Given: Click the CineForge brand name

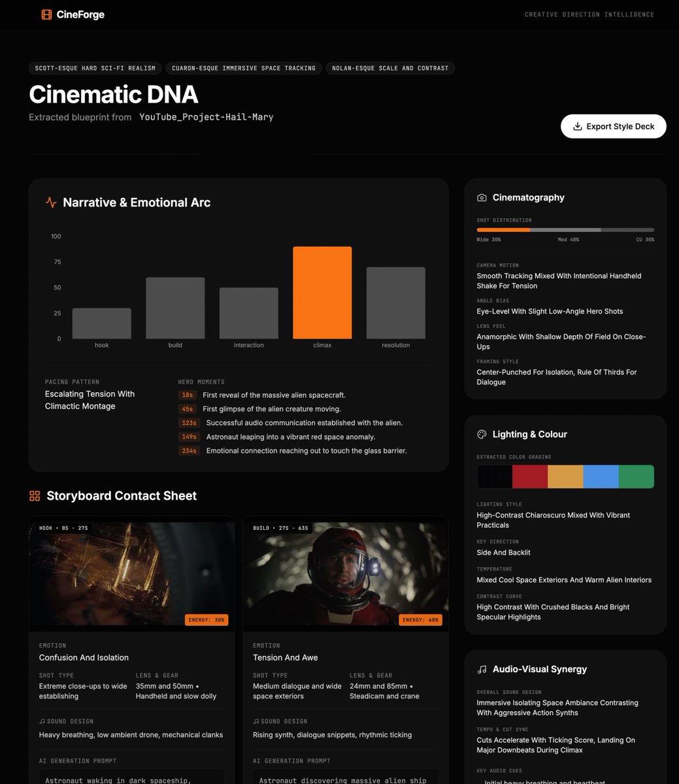Looking at the screenshot, I should point(80,14).
